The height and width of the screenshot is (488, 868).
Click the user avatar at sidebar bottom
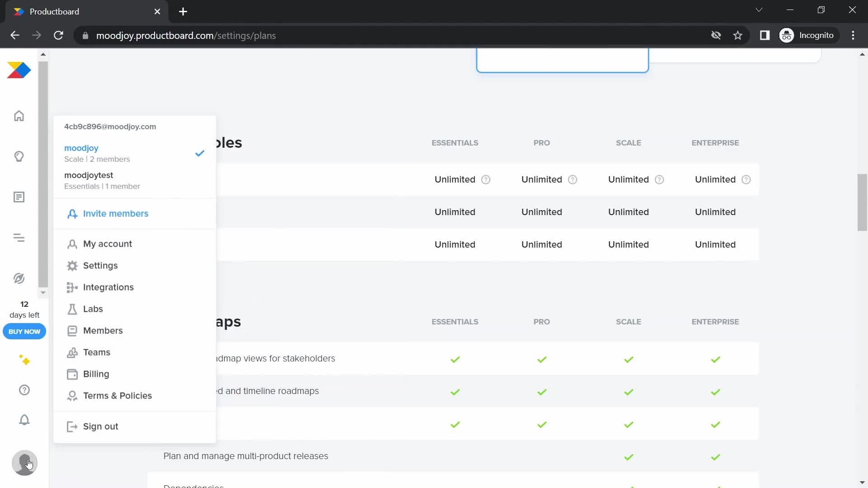pos(24,463)
